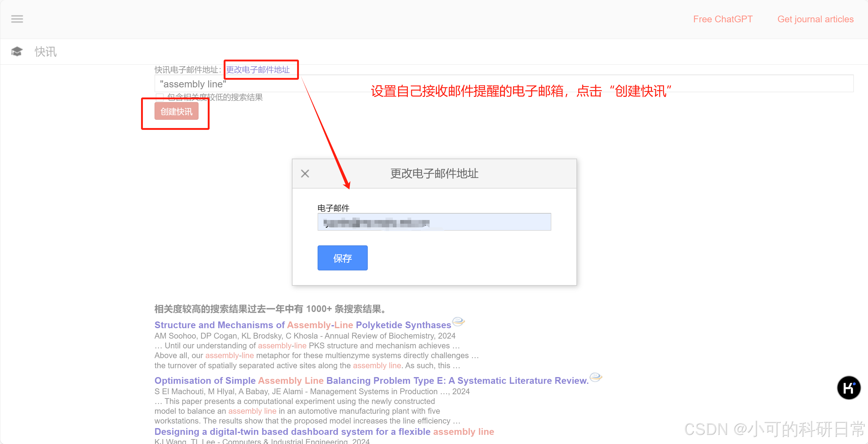The height and width of the screenshot is (444, 868).
Task: Open Optimisation of Simple Assembly Line article
Action: click(x=371, y=380)
